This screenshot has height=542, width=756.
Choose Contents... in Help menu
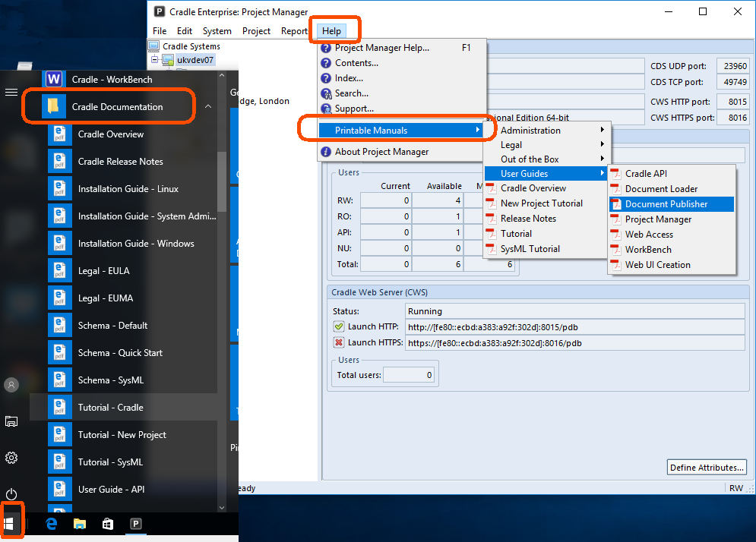point(401,63)
